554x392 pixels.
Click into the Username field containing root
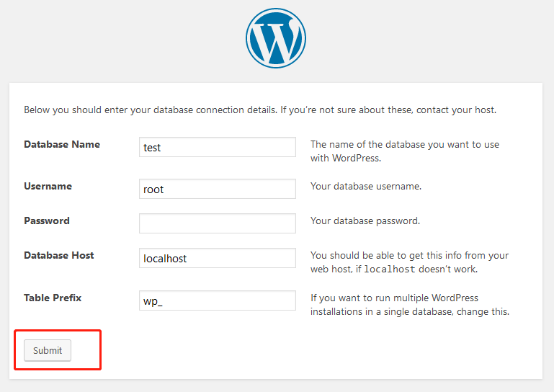pyautogui.click(x=217, y=189)
